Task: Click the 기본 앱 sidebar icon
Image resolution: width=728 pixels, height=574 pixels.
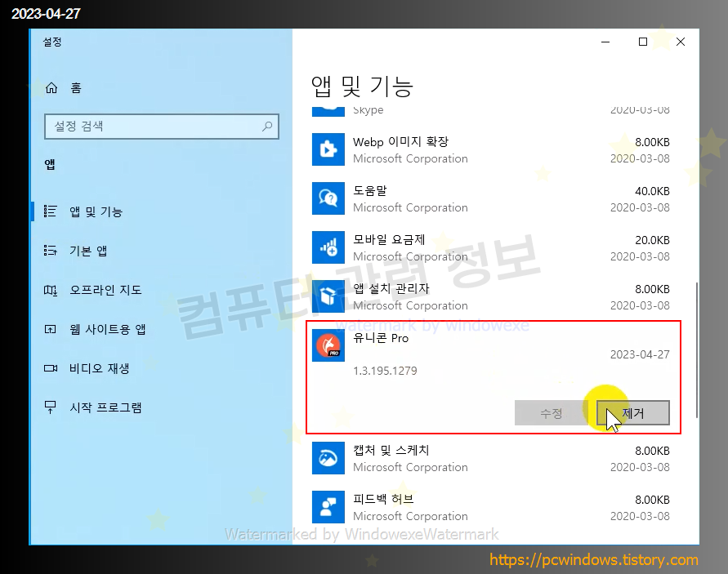Action: pyautogui.click(x=50, y=251)
